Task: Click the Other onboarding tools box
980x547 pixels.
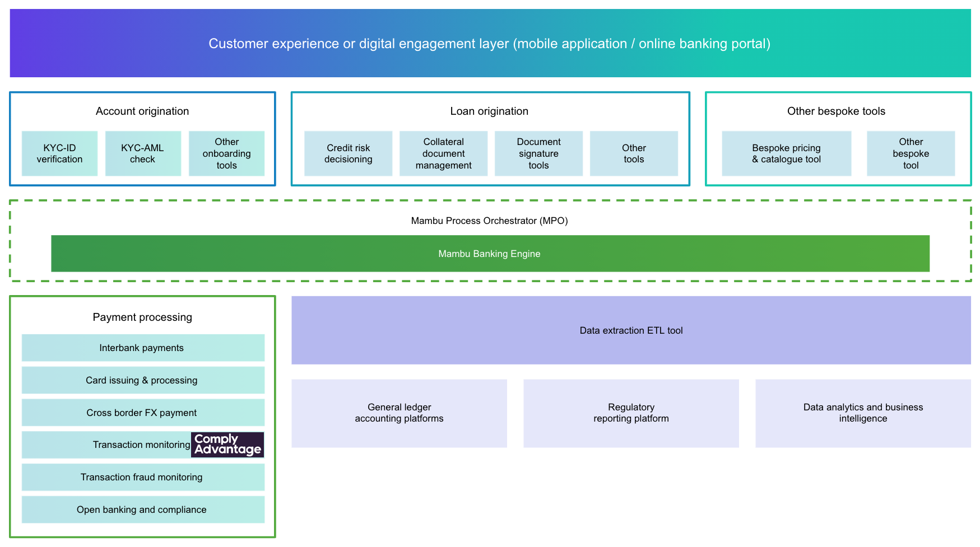Action: tap(226, 153)
